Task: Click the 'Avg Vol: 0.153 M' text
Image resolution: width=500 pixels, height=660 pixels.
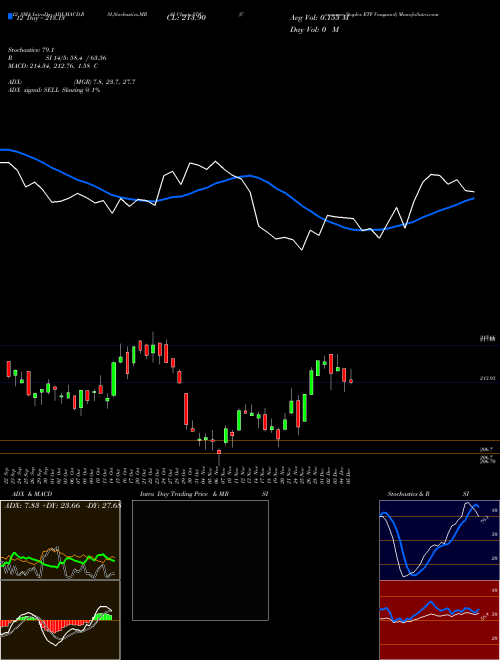Action: (319, 18)
